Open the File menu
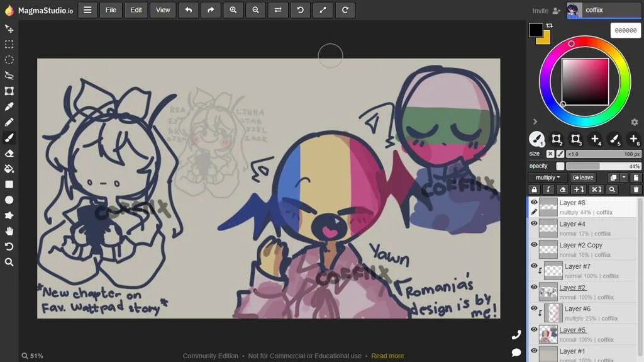This screenshot has width=644, height=362. 111,10
